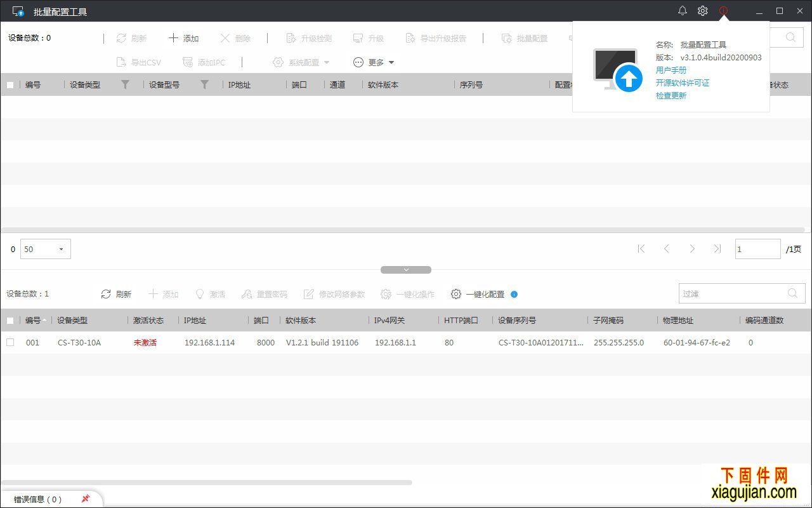812x508 pixels.
Task: Click 重置密码 reset password button
Action: (265, 294)
